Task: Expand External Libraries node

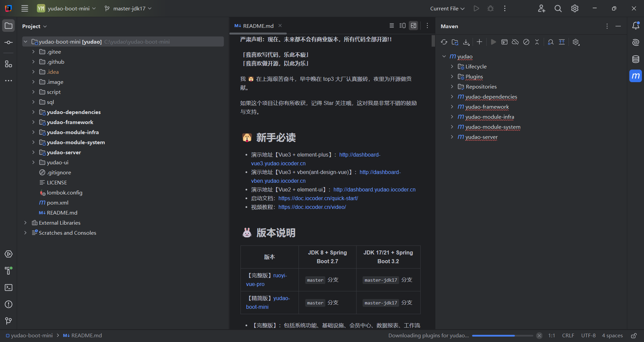Action: pos(25,223)
